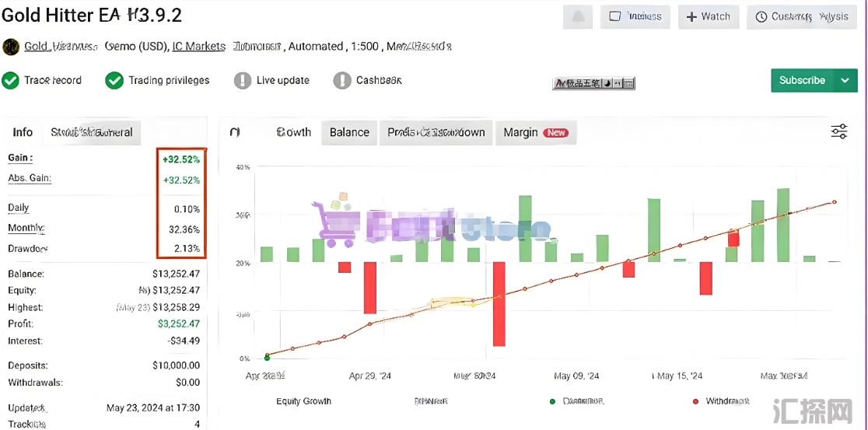Click the Abs. Gain label
This screenshot has height=430, width=868.
pos(30,178)
